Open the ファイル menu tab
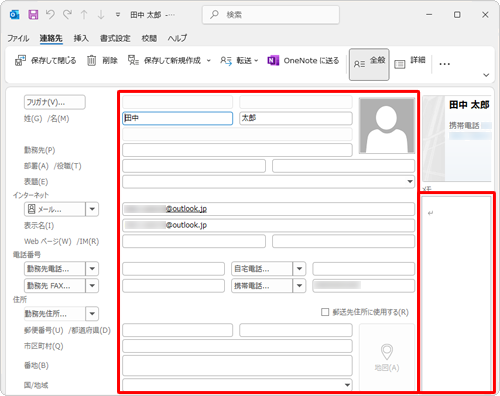The height and width of the screenshot is (396, 500). (x=18, y=38)
